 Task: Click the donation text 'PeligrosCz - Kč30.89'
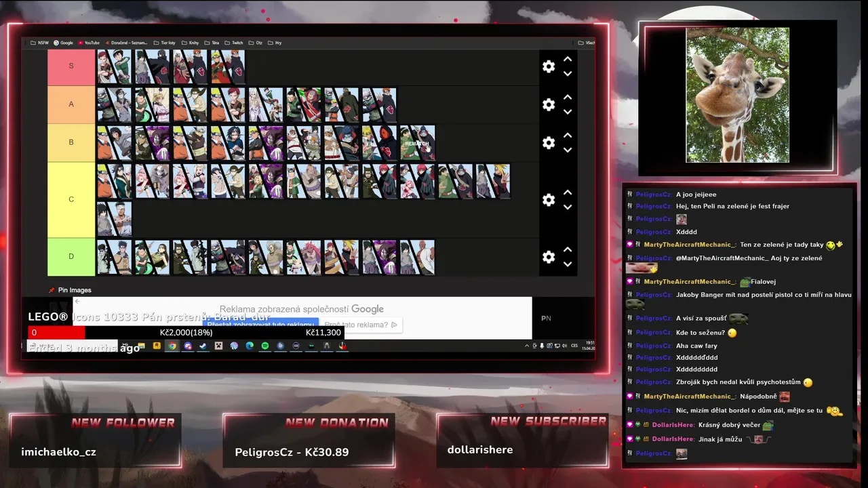pyautogui.click(x=292, y=452)
